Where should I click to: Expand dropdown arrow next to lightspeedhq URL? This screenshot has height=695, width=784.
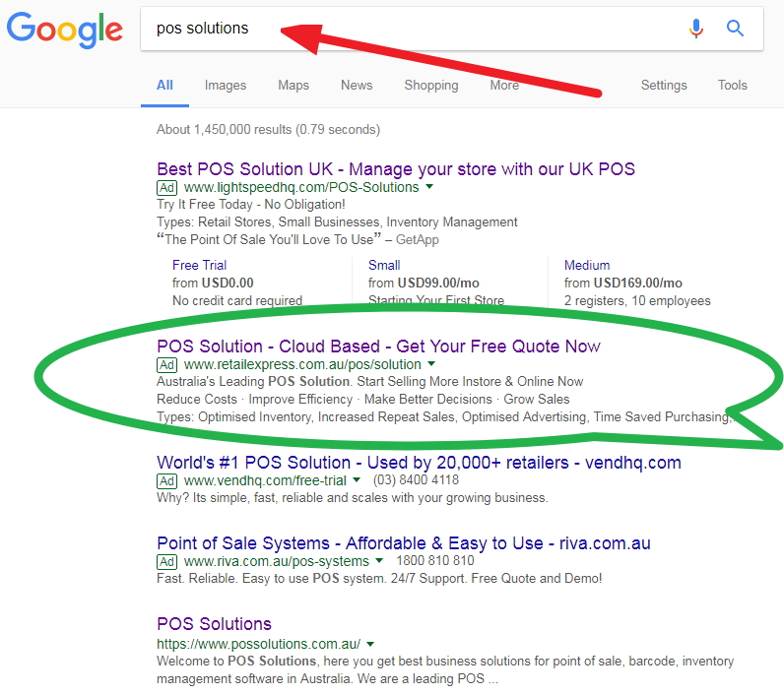point(429,187)
